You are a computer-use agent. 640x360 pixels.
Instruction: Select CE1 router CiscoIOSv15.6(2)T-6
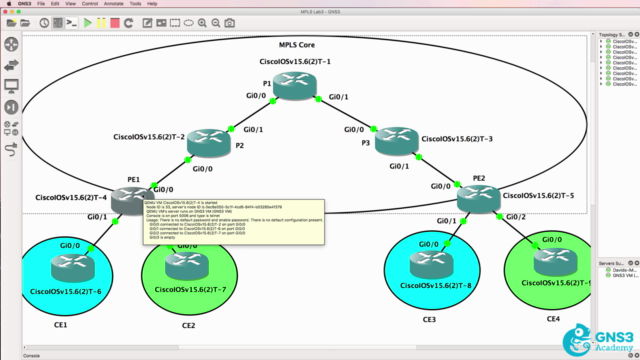[x=73, y=268]
